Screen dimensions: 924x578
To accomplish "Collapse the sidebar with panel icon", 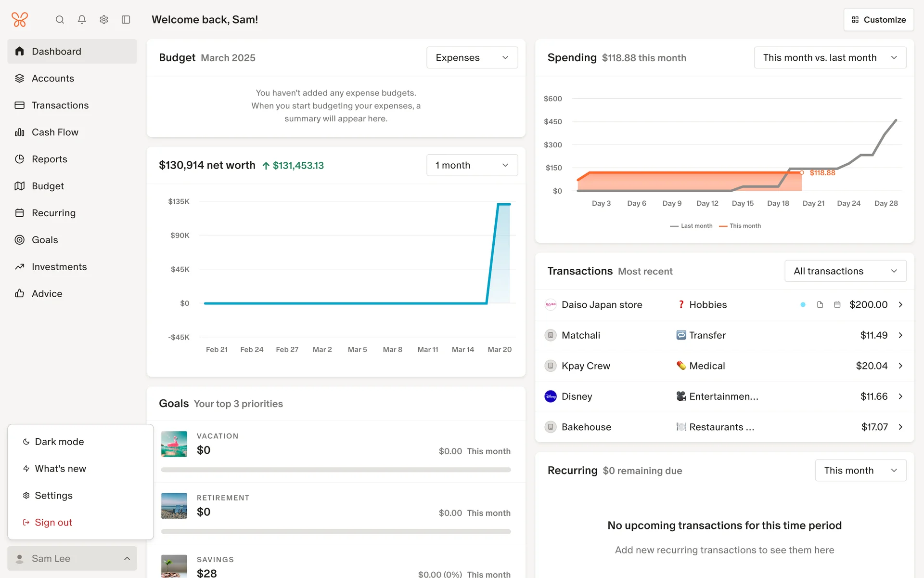I will (x=126, y=20).
